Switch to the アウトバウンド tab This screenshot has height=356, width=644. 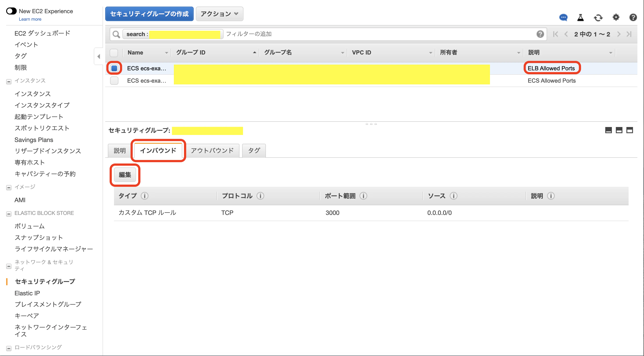click(x=212, y=150)
